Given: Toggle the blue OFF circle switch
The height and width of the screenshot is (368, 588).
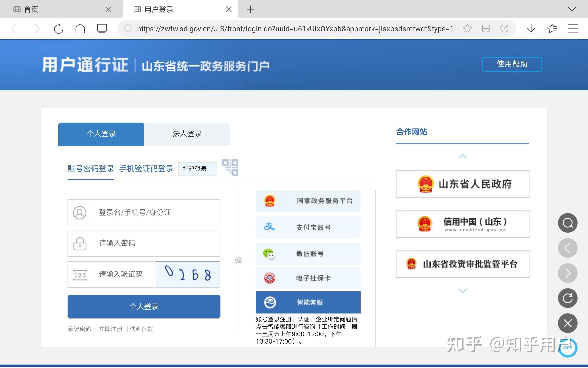Looking at the screenshot, I should tap(568, 348).
